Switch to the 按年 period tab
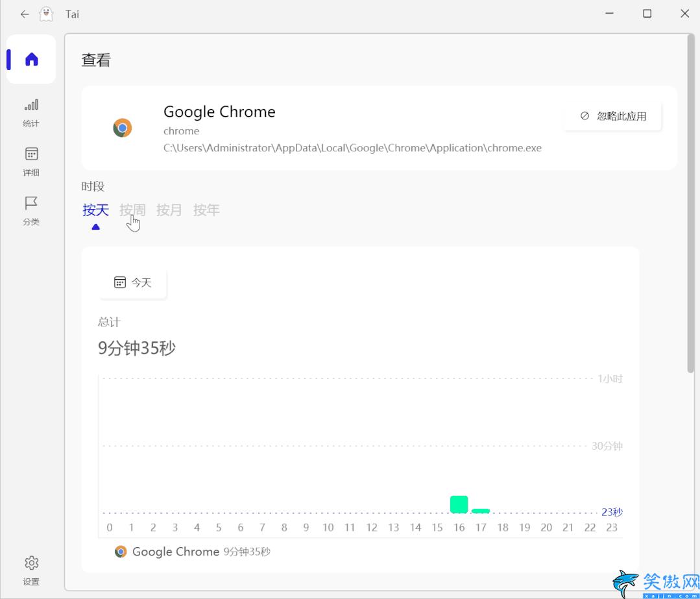This screenshot has width=700, height=599. point(206,210)
